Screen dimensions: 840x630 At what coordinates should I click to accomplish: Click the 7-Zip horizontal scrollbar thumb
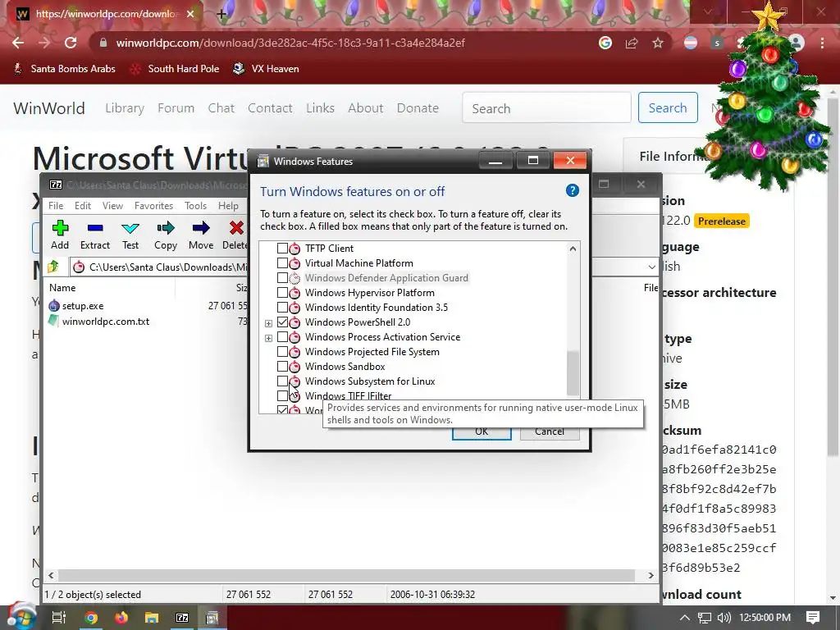346,575
